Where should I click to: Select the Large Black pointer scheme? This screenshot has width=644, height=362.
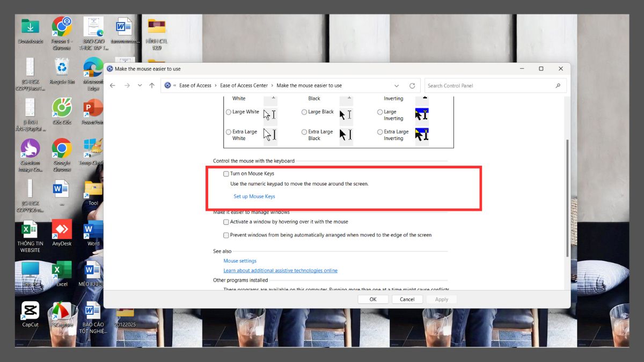point(304,112)
